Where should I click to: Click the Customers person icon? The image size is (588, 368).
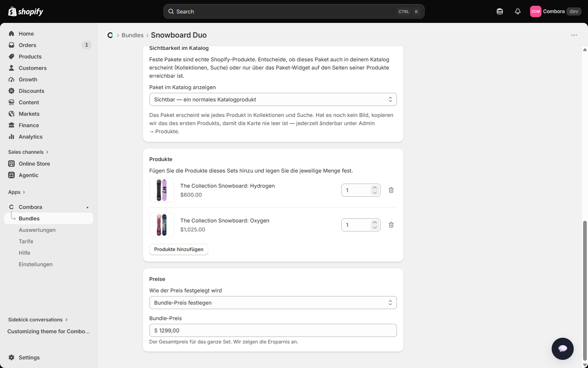(x=11, y=68)
